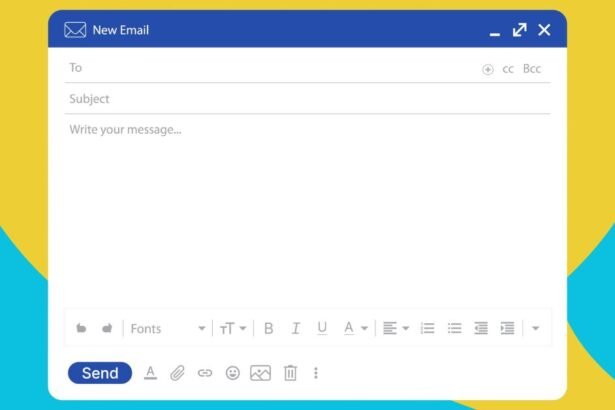
Task: Toggle underline formatting
Action: click(x=322, y=328)
